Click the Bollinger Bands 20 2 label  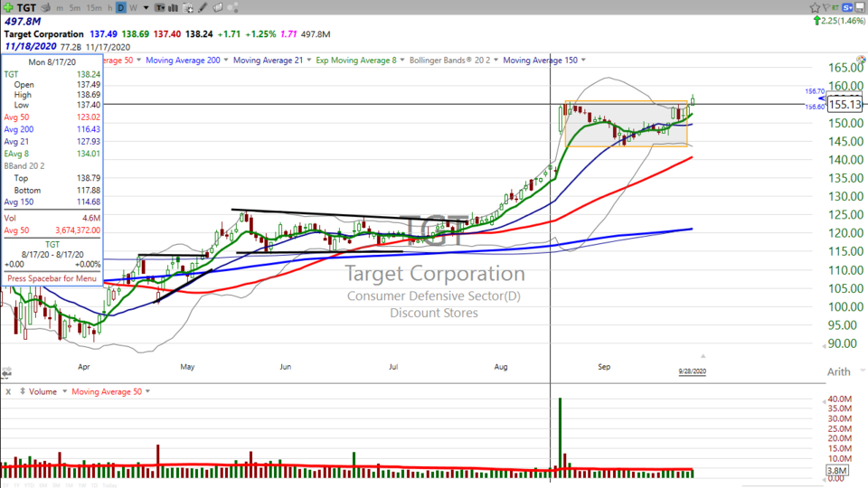[x=449, y=60]
